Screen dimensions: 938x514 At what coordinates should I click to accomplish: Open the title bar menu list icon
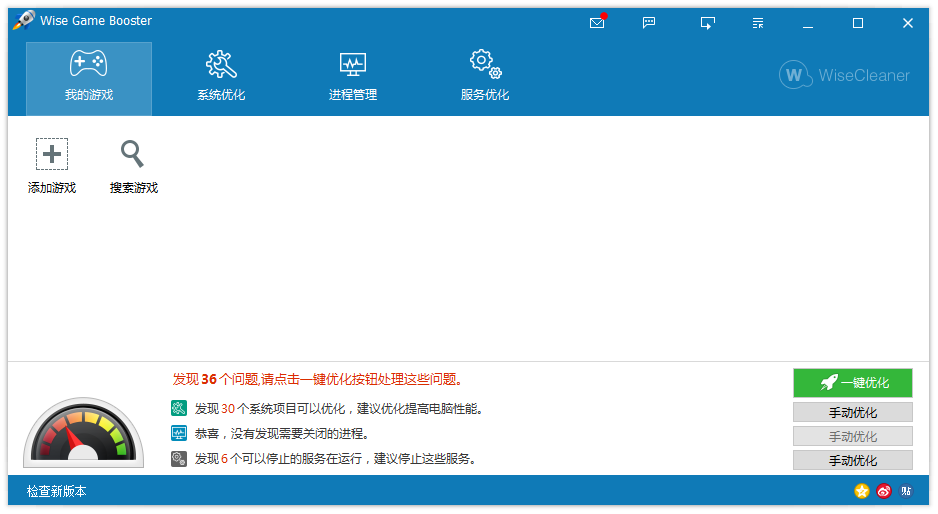[x=758, y=23]
